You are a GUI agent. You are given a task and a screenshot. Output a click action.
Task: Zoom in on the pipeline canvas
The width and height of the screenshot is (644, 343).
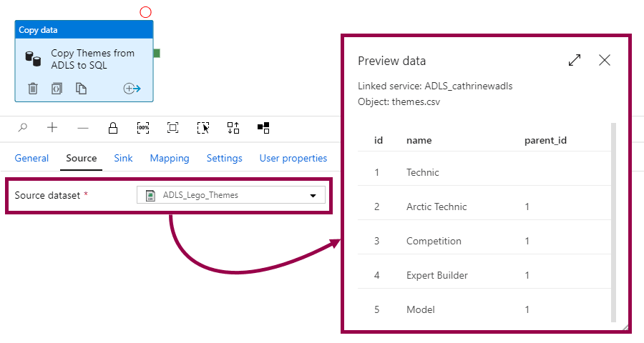click(52, 128)
